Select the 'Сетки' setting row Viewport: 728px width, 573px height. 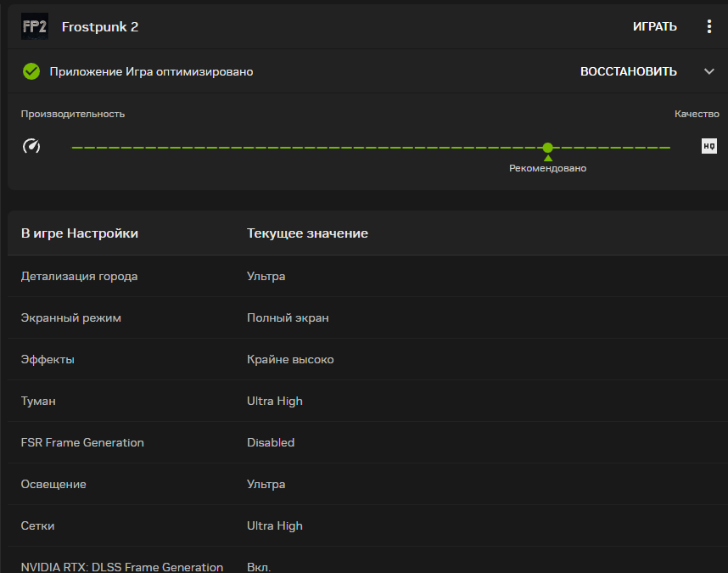[x=367, y=525]
